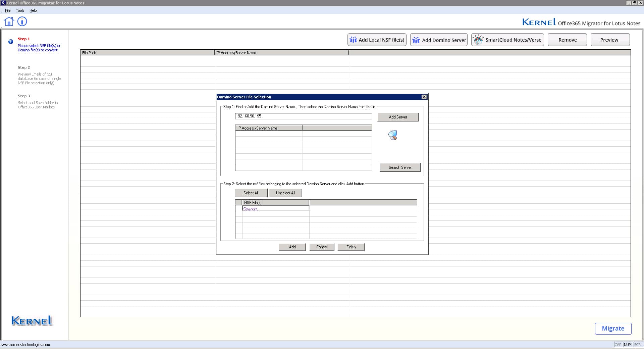Click the Preview button
Viewport: 644px width, 349px height.
[x=610, y=40]
